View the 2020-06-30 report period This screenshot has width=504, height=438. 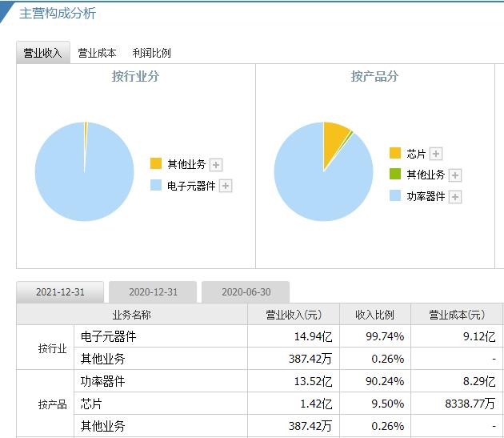pyautogui.click(x=246, y=292)
